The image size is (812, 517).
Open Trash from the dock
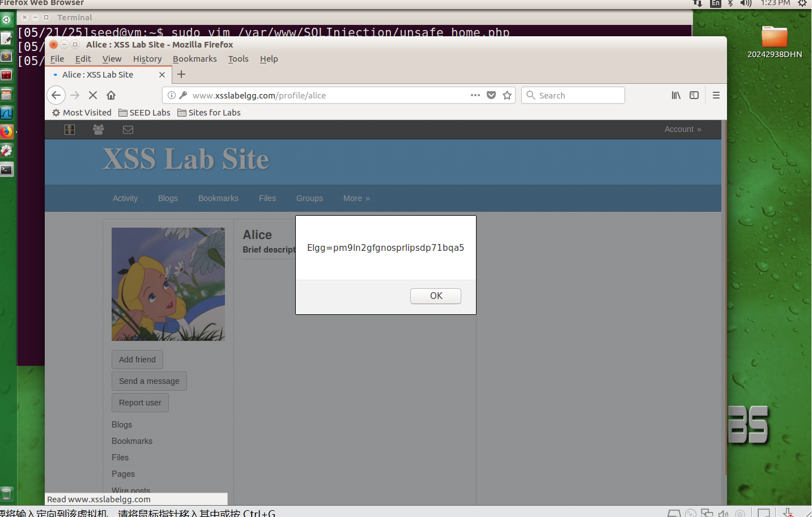coord(7,494)
